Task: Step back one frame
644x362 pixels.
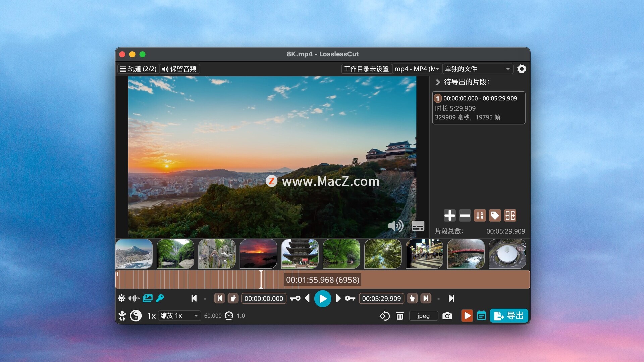Action: [307, 298]
